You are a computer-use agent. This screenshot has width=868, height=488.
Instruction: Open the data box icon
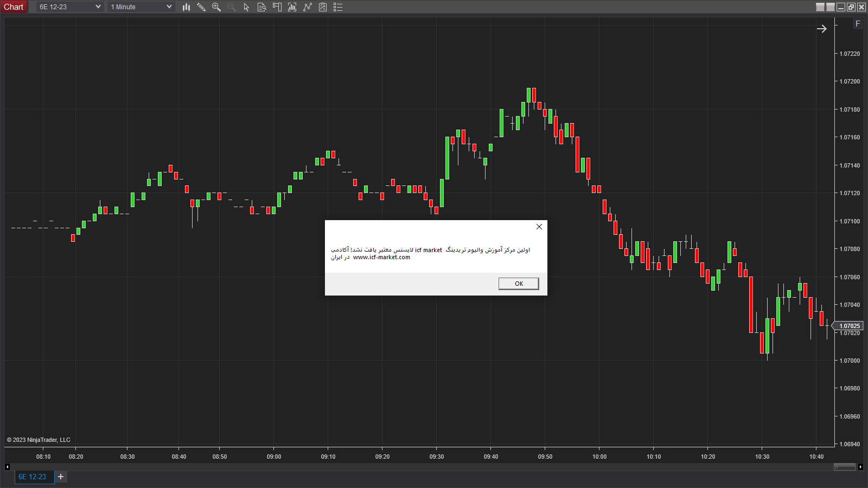pyautogui.click(x=261, y=7)
